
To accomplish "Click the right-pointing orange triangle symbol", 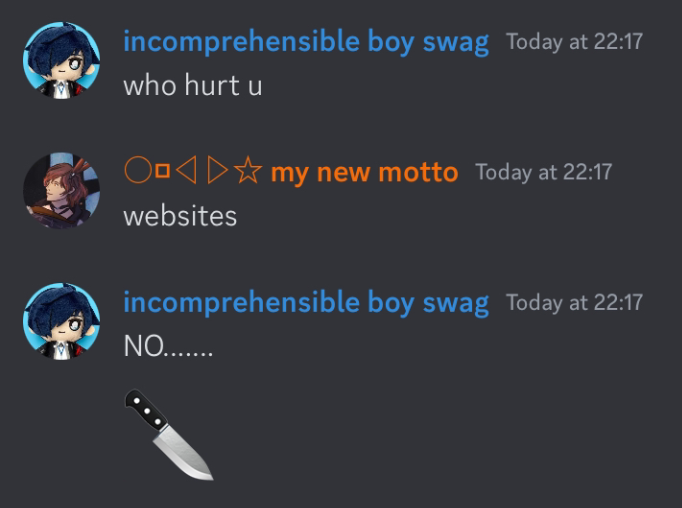I will tap(217, 170).
